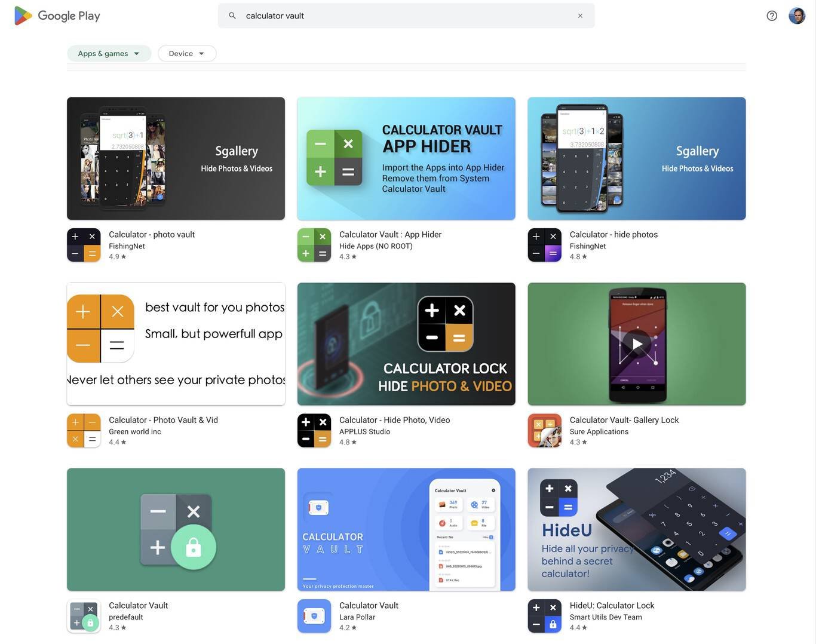Screen dimensions: 816x644
Task: Open the predefault Calculator Vault app icon
Action: [x=84, y=616]
